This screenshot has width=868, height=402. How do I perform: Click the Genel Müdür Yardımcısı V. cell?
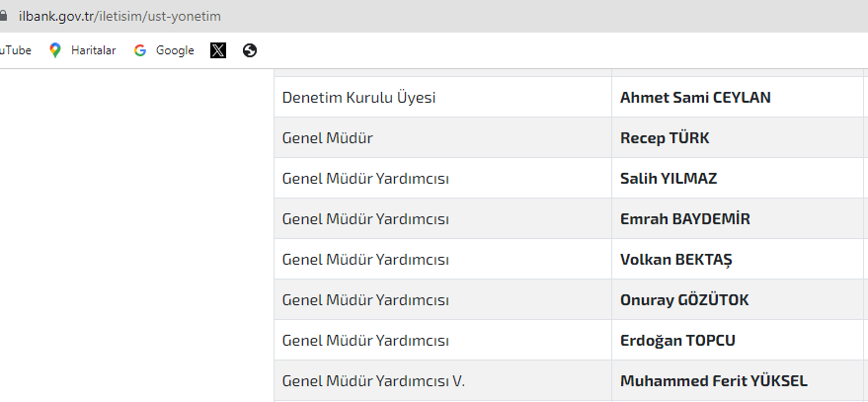pyautogui.click(x=442, y=380)
